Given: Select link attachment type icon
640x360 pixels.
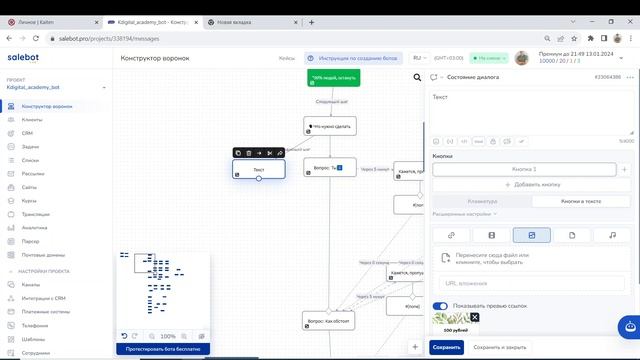Looking at the screenshot, I should [451, 235].
